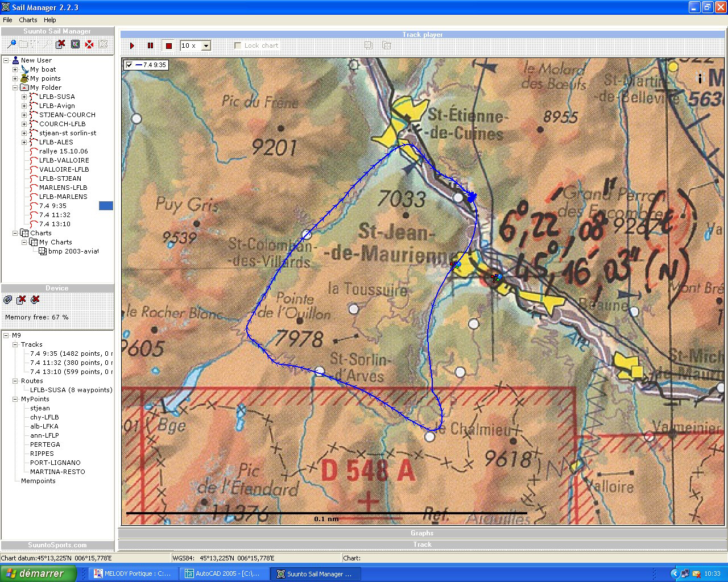
Task: Click the route icon next to rallye 15.10.06
Action: [34, 151]
